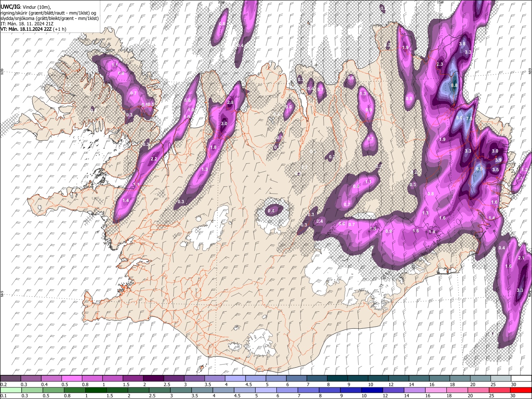Click the 7.5 precipitation value on the map
The image size is (532, 399).
(469, 118)
